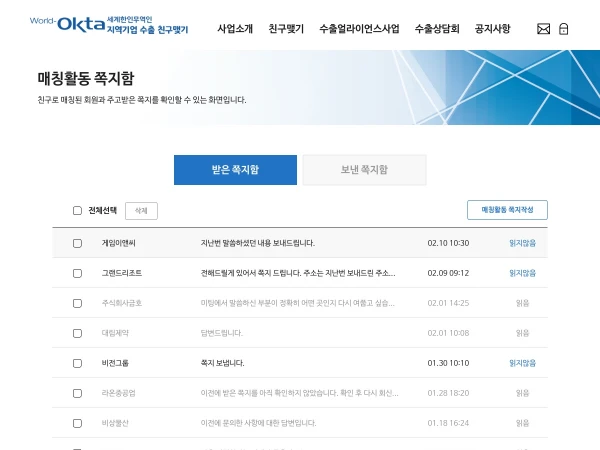Check the box for 게임이앤씨 message
This screenshot has height=450, width=600.
[x=77, y=243]
